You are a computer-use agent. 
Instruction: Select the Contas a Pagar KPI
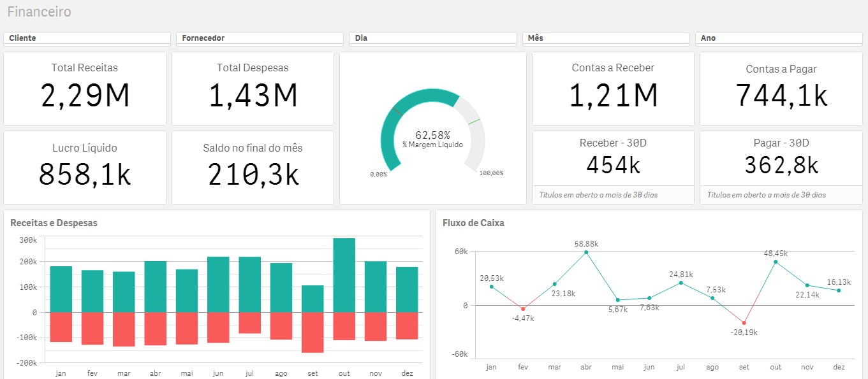(781, 89)
